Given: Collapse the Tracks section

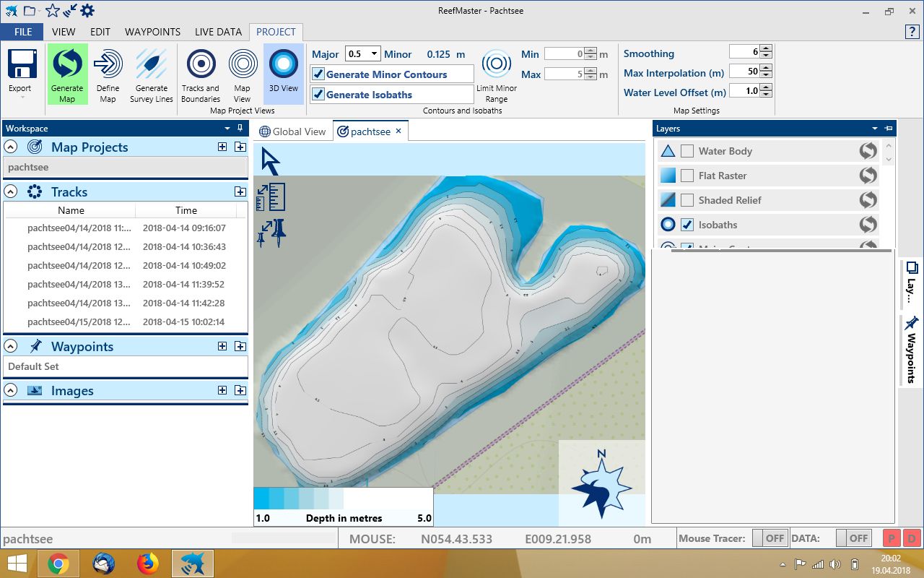Looking at the screenshot, I should (11, 192).
